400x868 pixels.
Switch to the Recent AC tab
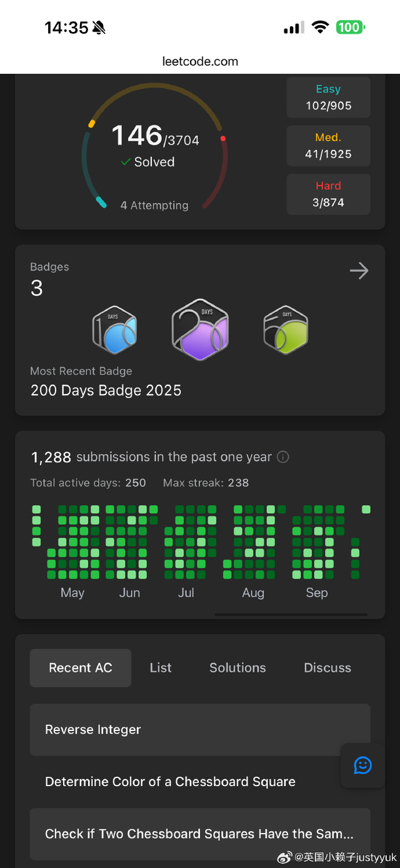tap(81, 668)
